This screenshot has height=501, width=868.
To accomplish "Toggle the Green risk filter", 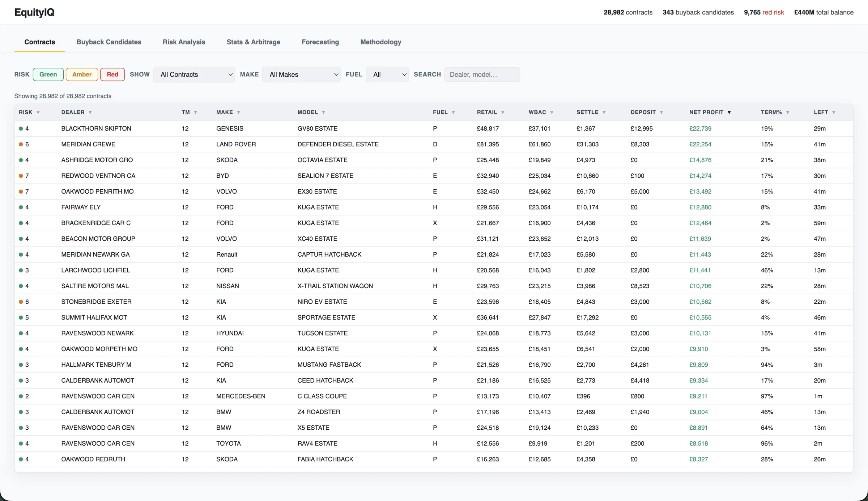I will [48, 75].
